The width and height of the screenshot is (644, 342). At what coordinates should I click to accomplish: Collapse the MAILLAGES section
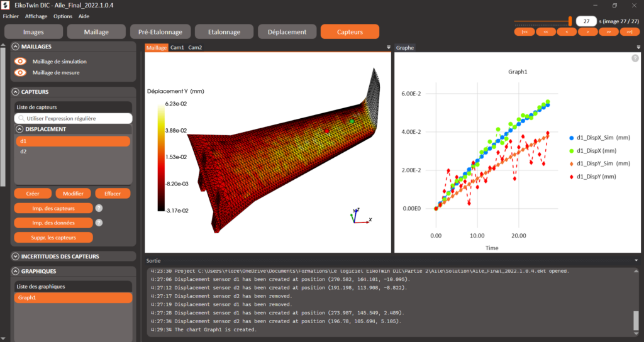click(x=16, y=47)
